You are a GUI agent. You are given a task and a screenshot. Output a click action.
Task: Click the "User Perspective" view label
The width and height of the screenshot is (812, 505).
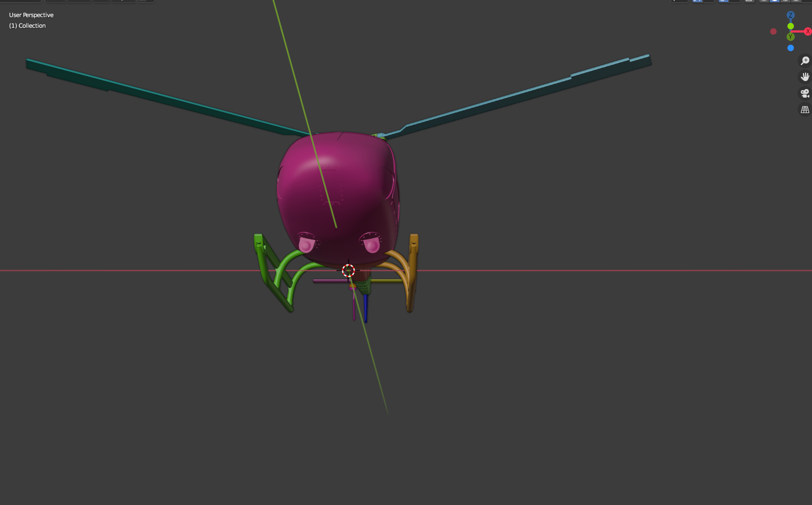click(31, 15)
